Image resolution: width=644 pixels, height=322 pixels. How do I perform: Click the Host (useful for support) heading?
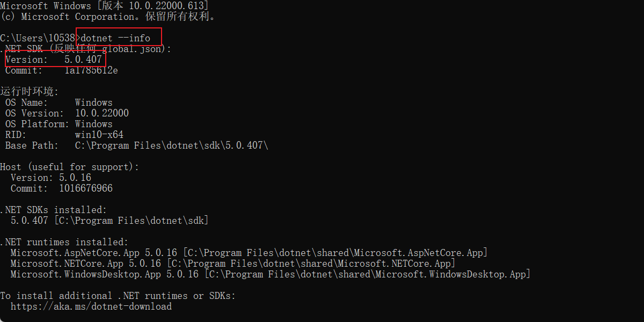(70, 167)
